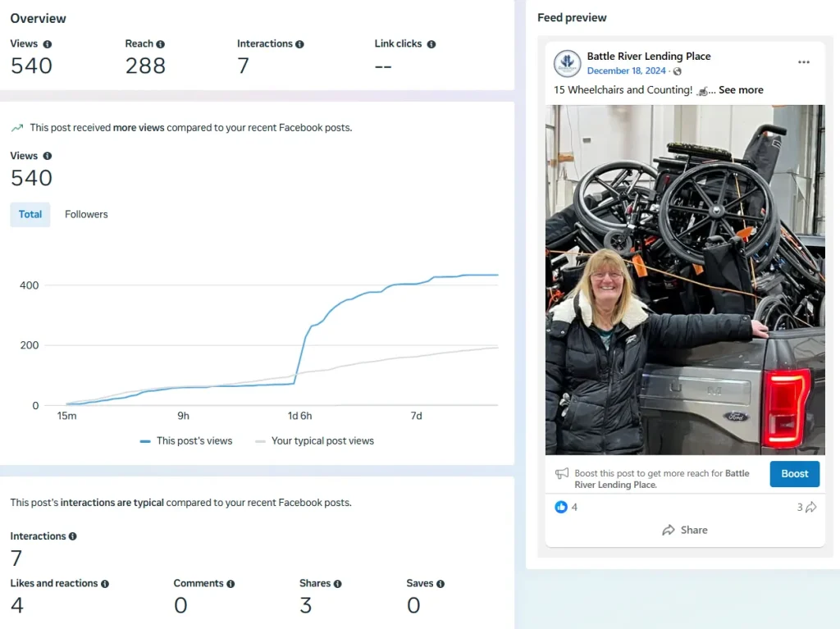The image size is (840, 629).
Task: Toggle This post's views legend item
Action: coord(186,441)
